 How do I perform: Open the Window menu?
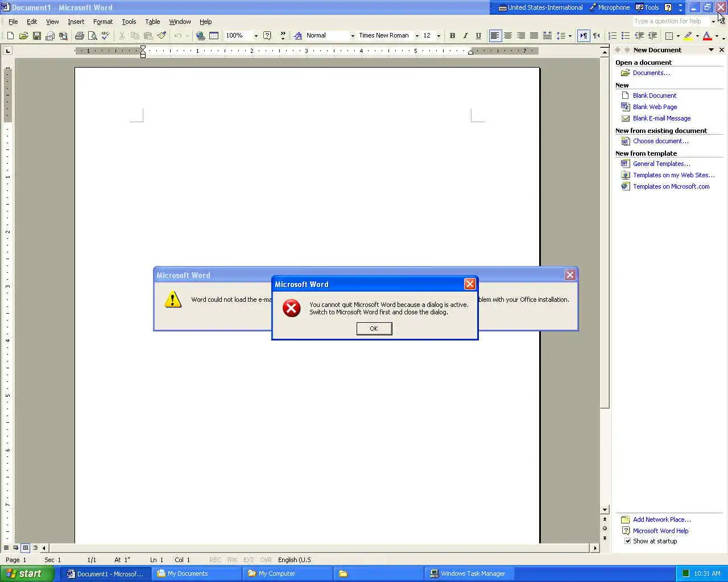pos(180,22)
